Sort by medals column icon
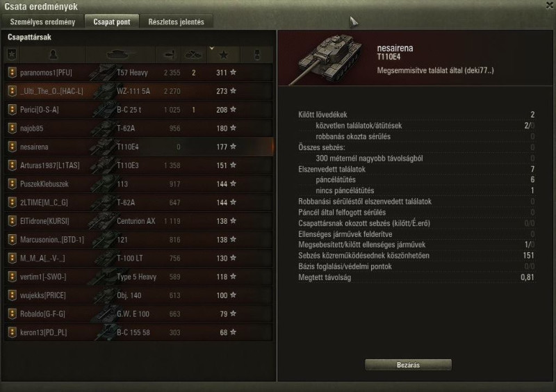Screen dimensions: 556x392 tap(257, 55)
